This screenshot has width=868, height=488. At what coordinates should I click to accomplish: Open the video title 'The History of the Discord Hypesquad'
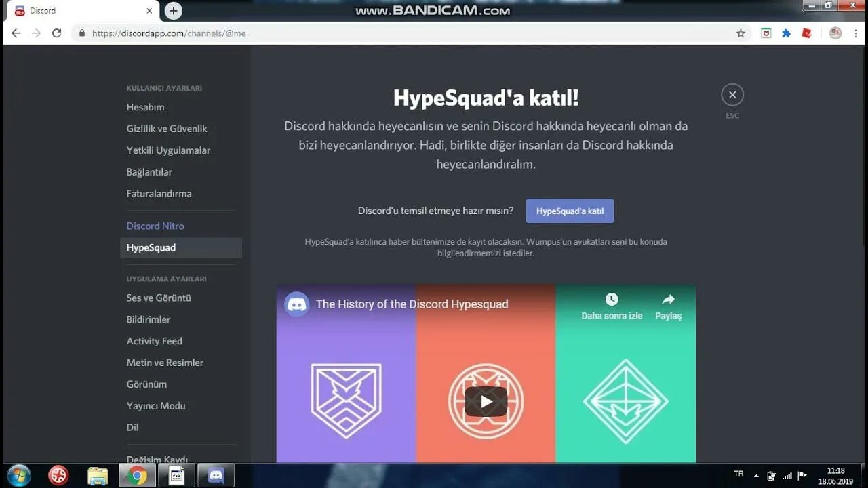coord(412,304)
